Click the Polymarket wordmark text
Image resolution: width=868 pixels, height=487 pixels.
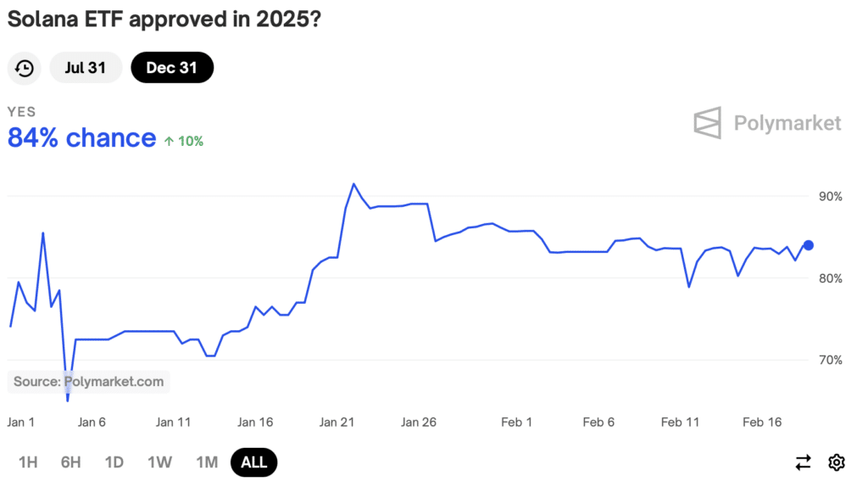point(787,123)
